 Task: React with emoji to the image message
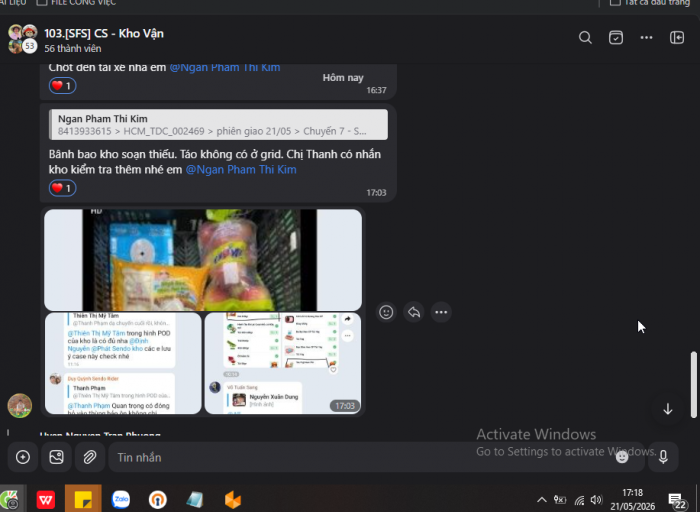[x=386, y=312]
